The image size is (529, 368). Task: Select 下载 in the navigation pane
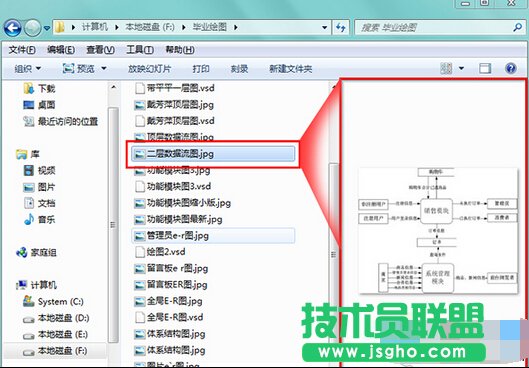pyautogui.click(x=39, y=89)
